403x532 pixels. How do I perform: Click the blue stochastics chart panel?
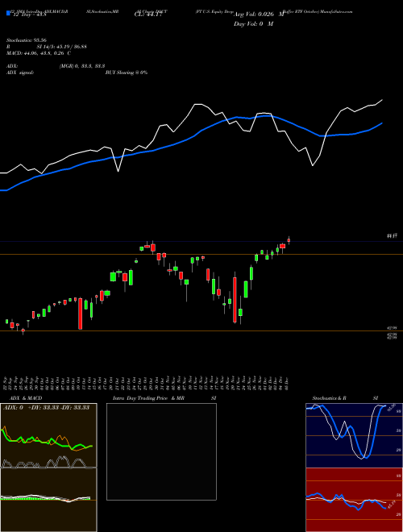pos(354,435)
